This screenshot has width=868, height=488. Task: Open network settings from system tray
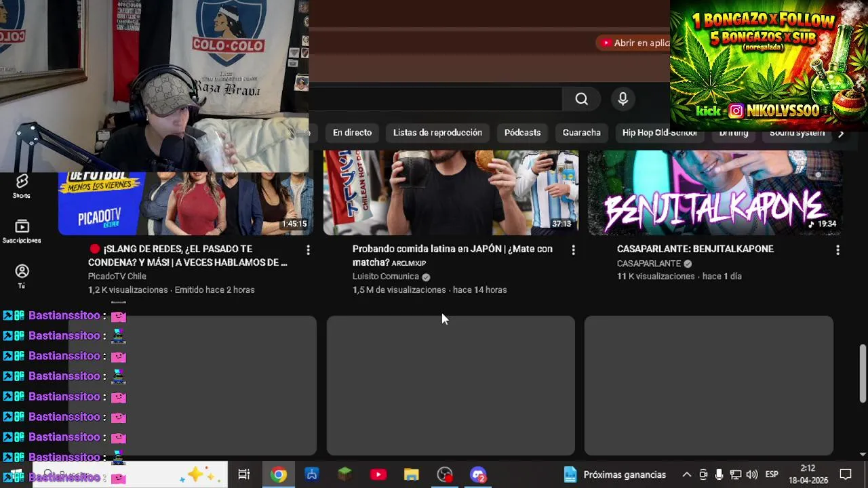pyautogui.click(x=735, y=474)
